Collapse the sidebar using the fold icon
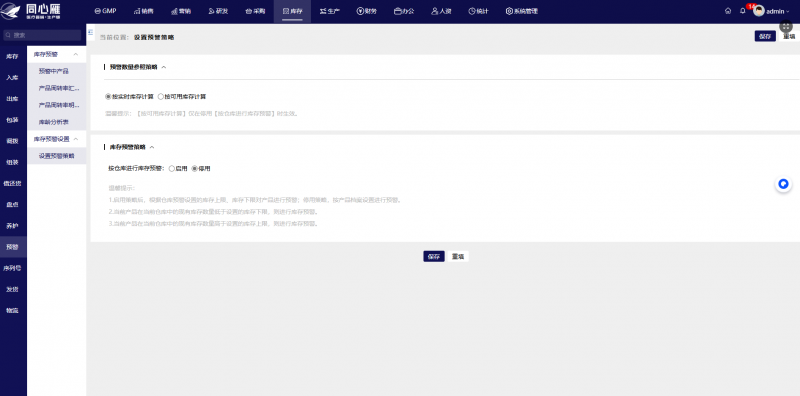Viewport: 800px width, 396px height. (x=91, y=32)
